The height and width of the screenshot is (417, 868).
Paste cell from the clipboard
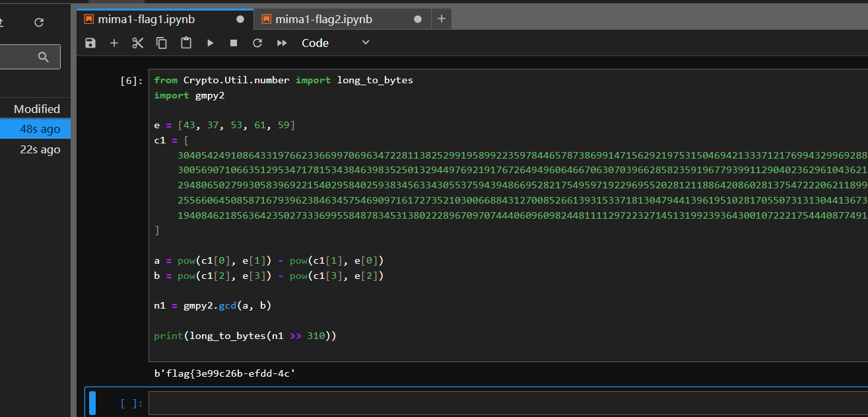[186, 43]
